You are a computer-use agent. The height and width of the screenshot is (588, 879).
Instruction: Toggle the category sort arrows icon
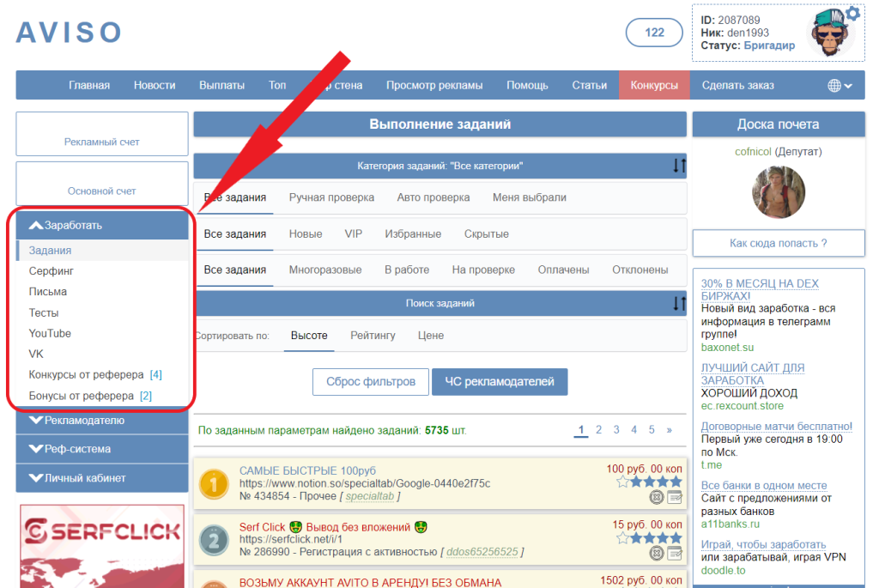(x=679, y=166)
